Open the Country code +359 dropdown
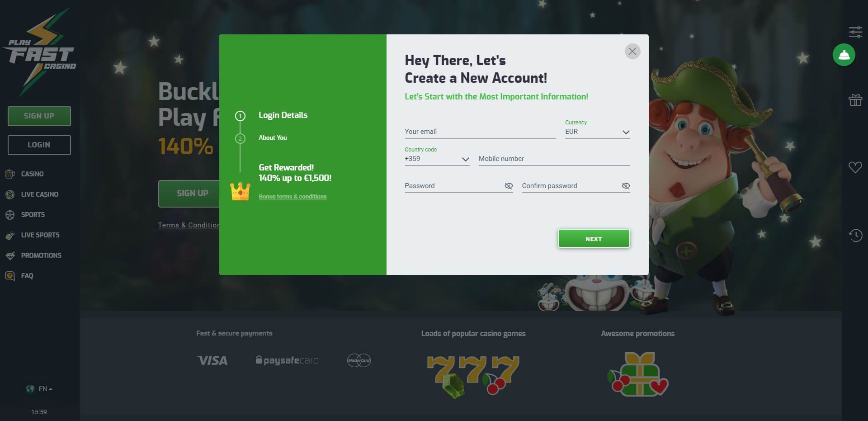 coord(437,159)
